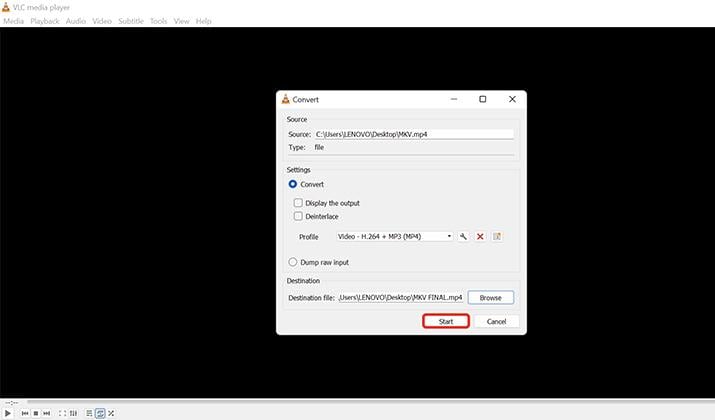715x420 pixels.
Task: Click the stop playback button
Action: click(36, 413)
